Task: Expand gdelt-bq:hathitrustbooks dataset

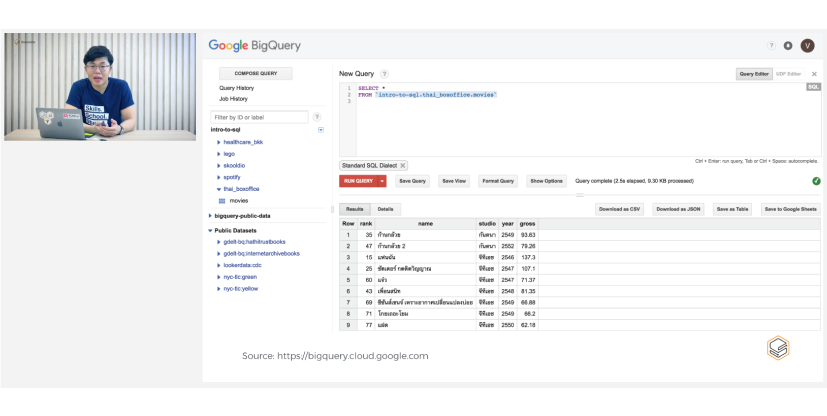Action: click(219, 242)
